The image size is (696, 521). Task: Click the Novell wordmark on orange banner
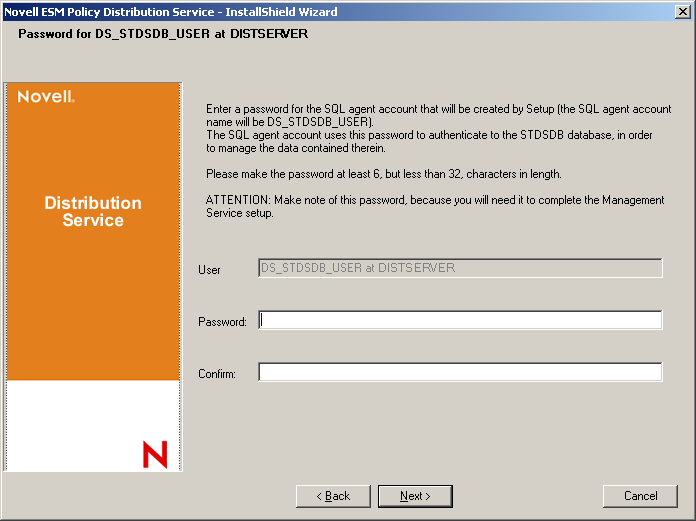tap(46, 96)
